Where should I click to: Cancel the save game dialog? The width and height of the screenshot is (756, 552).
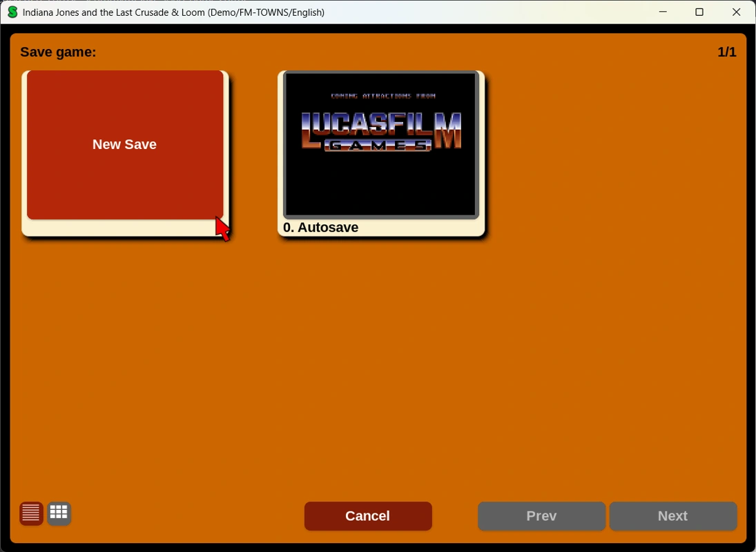pos(368,516)
